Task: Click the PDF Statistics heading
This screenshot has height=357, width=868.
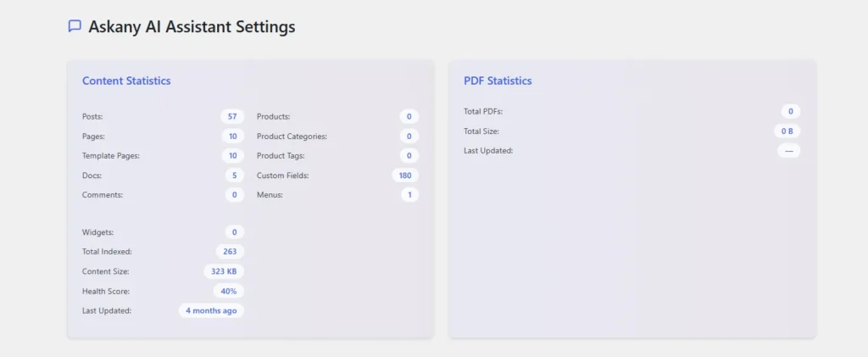Action: 498,81
